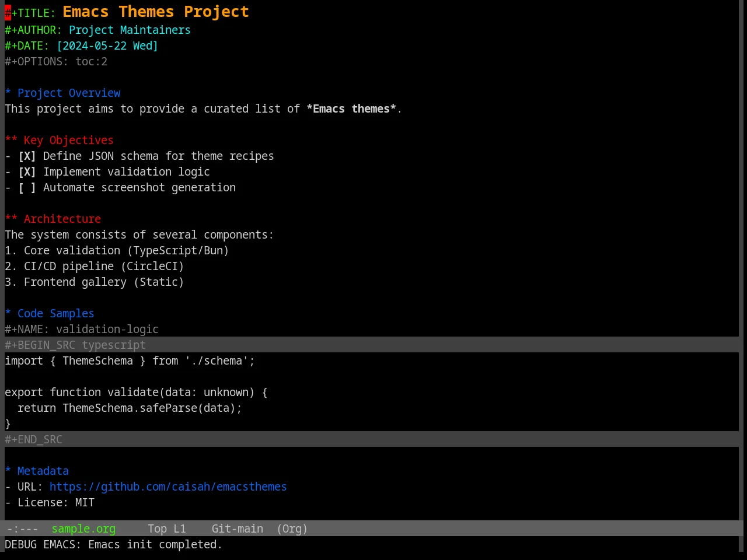This screenshot has width=747, height=560.
Task: Toggle the 'Define JSON schema' checkbox
Action: 27,156
